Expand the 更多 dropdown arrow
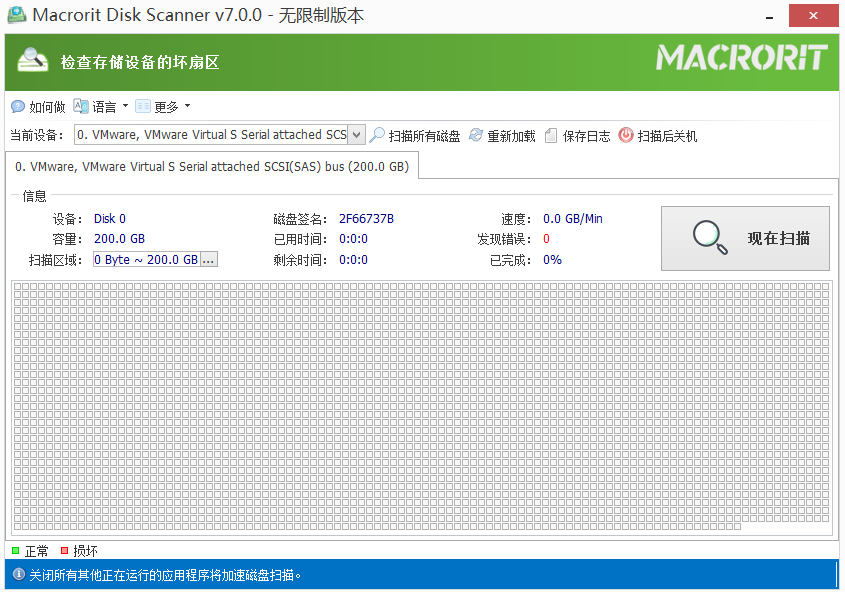The height and width of the screenshot is (592, 845). pyautogui.click(x=187, y=106)
